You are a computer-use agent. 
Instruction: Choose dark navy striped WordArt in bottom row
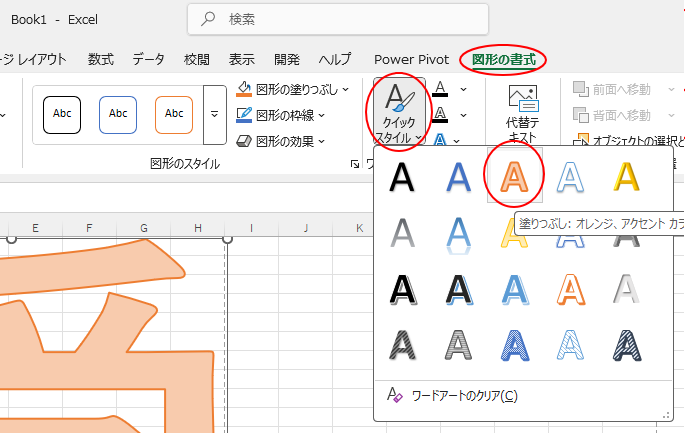tap(627, 345)
